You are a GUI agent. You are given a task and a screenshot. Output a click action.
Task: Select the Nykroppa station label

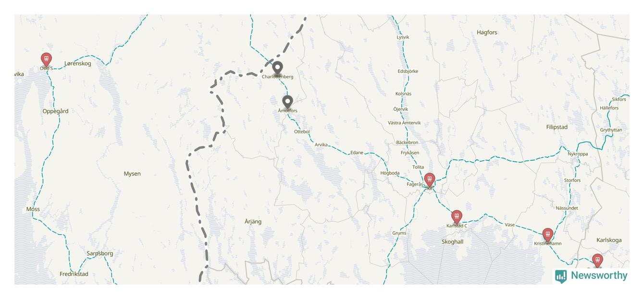(578, 154)
